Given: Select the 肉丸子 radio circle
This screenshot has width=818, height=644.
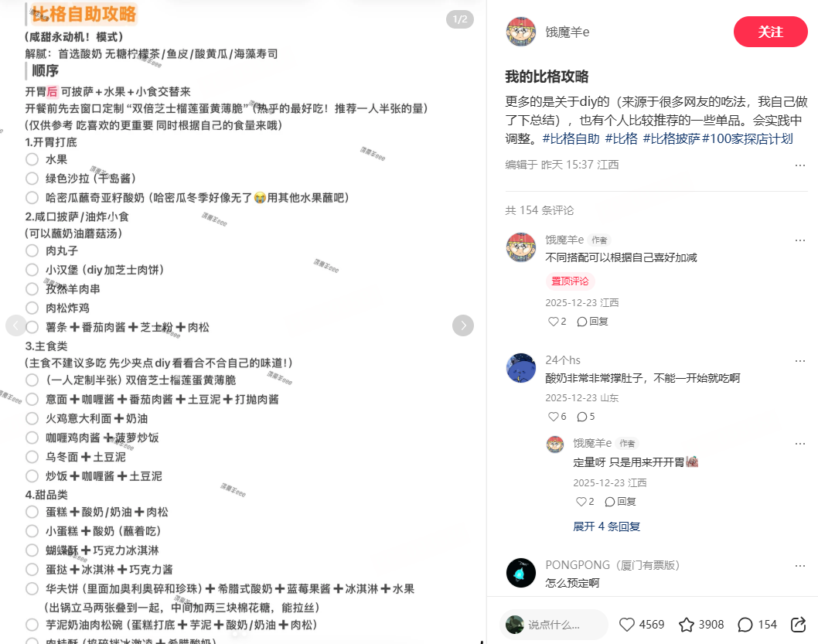Looking at the screenshot, I should (32, 250).
